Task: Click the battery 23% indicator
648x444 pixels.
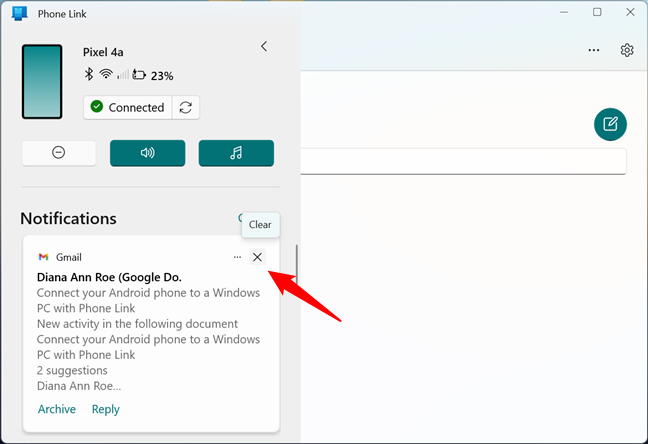Action: 153,75
